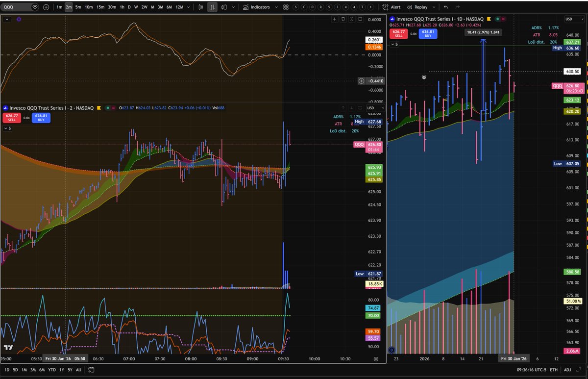
Task: Select the 5Y date range
Action: pos(71,369)
